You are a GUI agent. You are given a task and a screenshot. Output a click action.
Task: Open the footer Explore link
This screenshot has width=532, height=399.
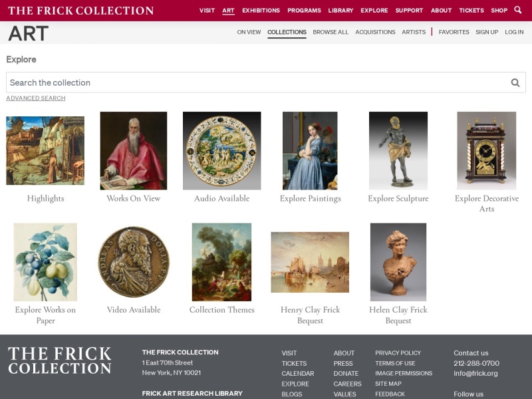pos(295,384)
